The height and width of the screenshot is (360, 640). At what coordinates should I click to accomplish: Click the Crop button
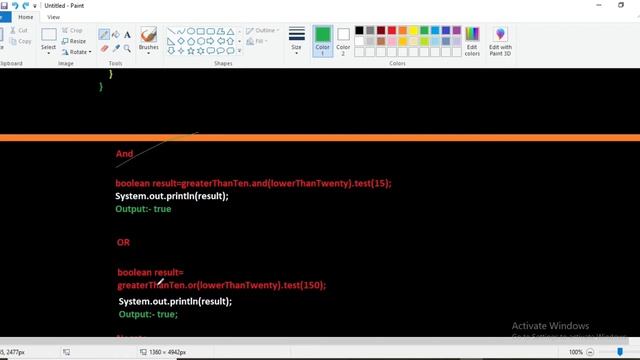point(72,31)
